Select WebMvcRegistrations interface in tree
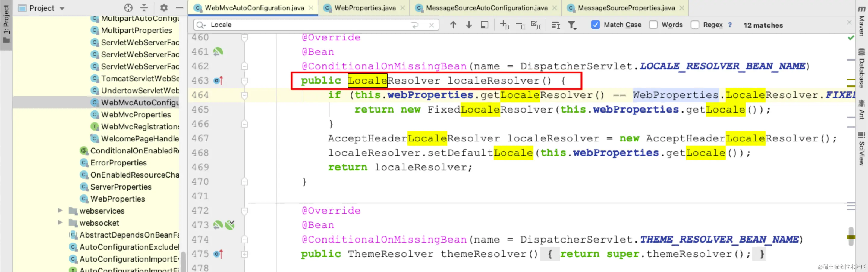Screen dimensions: 868x272 (x=135, y=127)
